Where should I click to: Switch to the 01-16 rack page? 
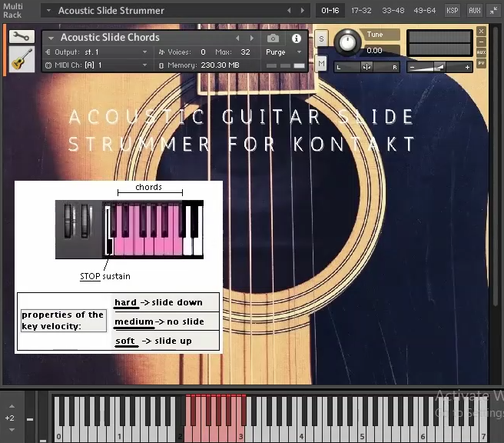pos(330,10)
